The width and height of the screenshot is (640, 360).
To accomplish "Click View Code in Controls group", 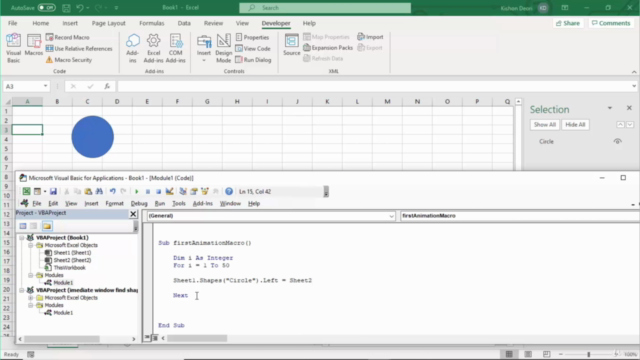I will (253, 49).
